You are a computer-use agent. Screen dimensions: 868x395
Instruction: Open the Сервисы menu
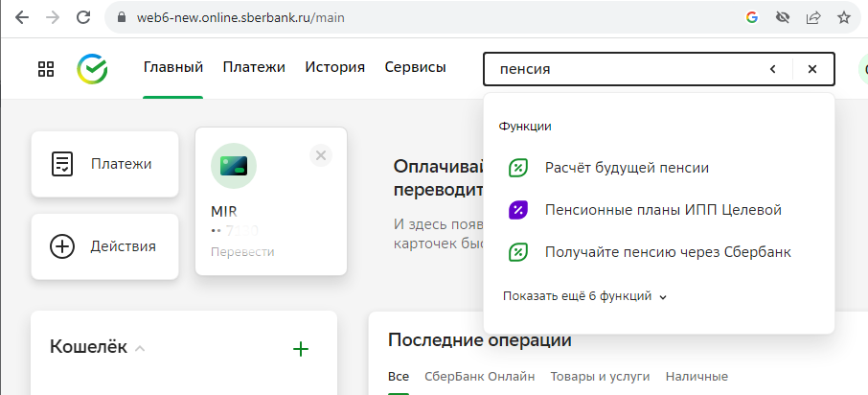coord(415,67)
